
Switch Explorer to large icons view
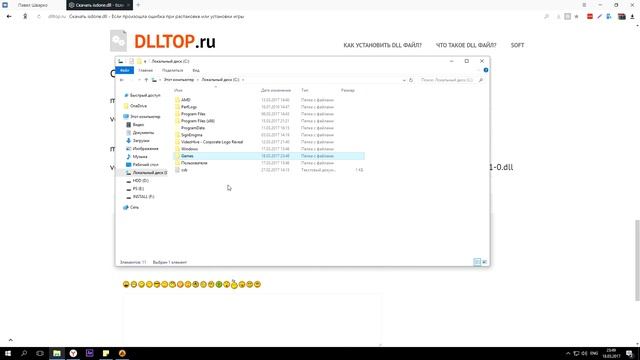[x=484, y=262]
